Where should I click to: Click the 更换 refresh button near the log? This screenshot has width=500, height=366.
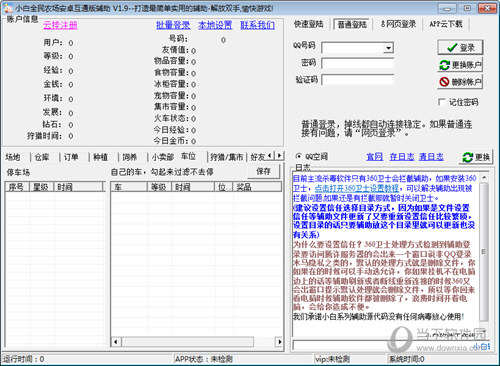point(476,157)
